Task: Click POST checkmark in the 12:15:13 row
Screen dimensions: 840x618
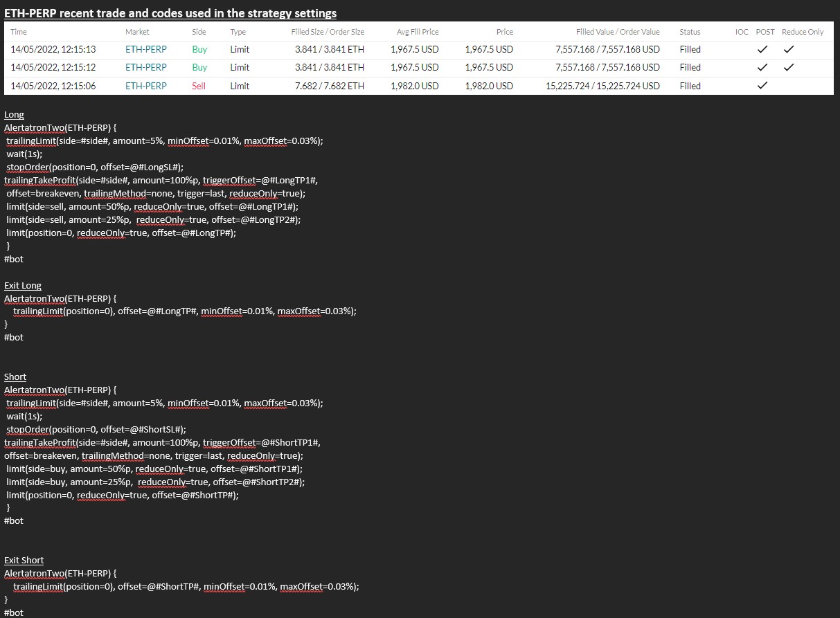Action: [762, 49]
